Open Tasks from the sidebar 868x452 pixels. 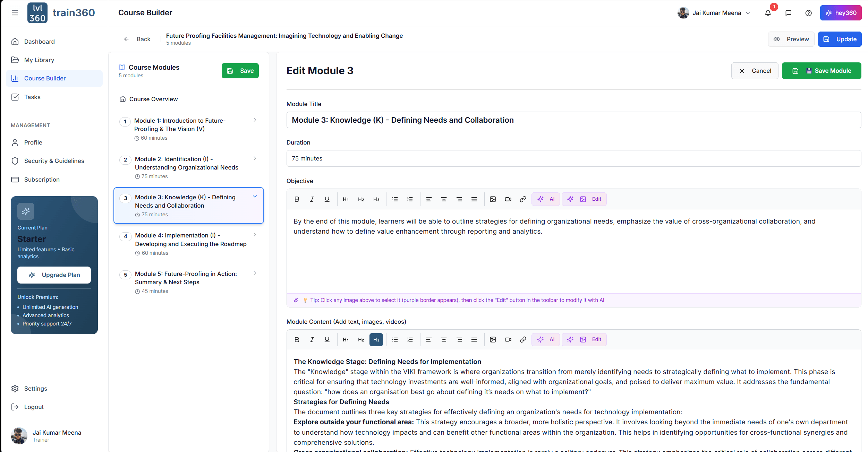tap(32, 97)
